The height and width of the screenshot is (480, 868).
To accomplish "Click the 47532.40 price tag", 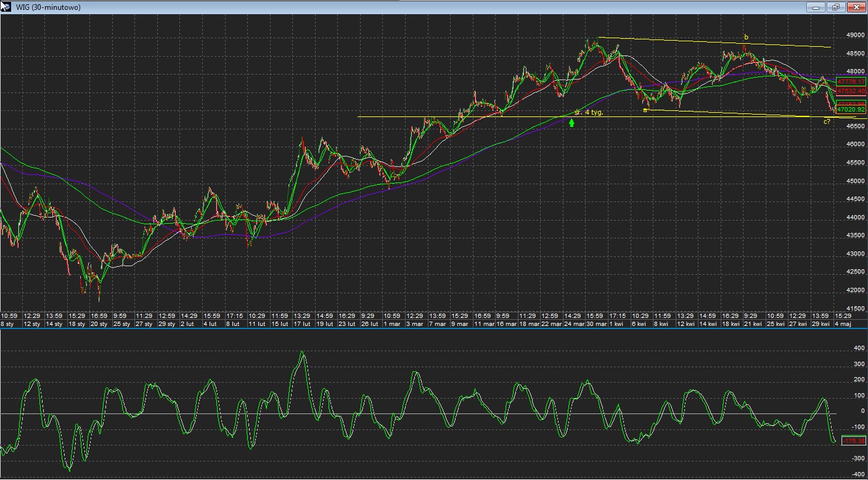I will [x=852, y=91].
